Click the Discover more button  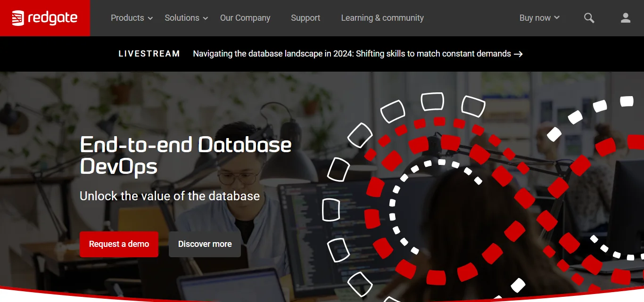(x=205, y=244)
